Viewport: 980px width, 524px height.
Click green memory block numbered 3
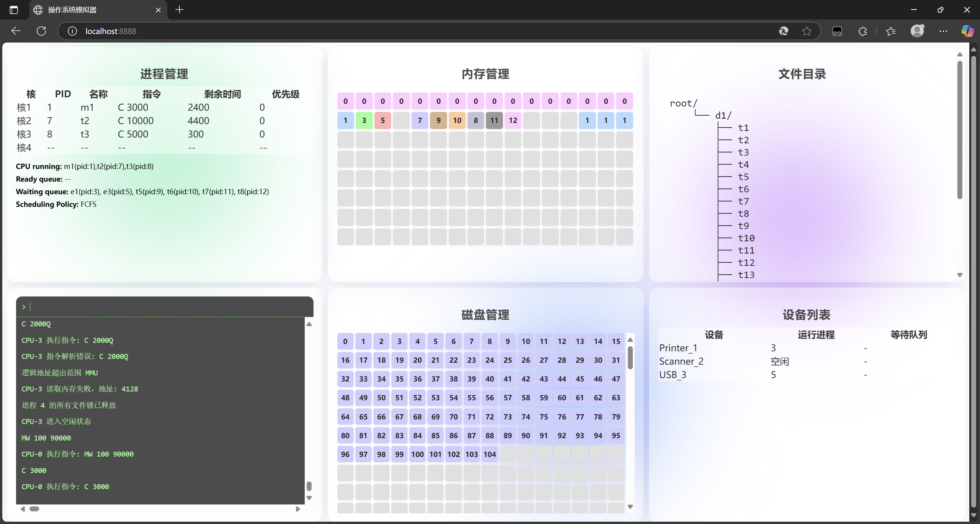click(x=364, y=121)
